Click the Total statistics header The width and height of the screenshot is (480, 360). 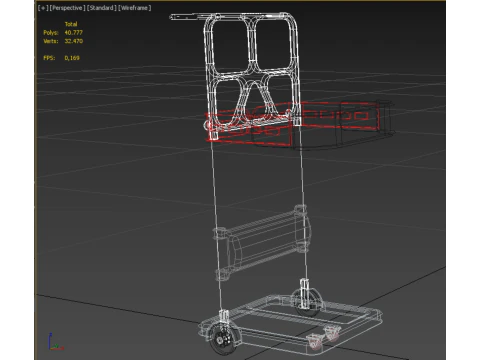71,24
